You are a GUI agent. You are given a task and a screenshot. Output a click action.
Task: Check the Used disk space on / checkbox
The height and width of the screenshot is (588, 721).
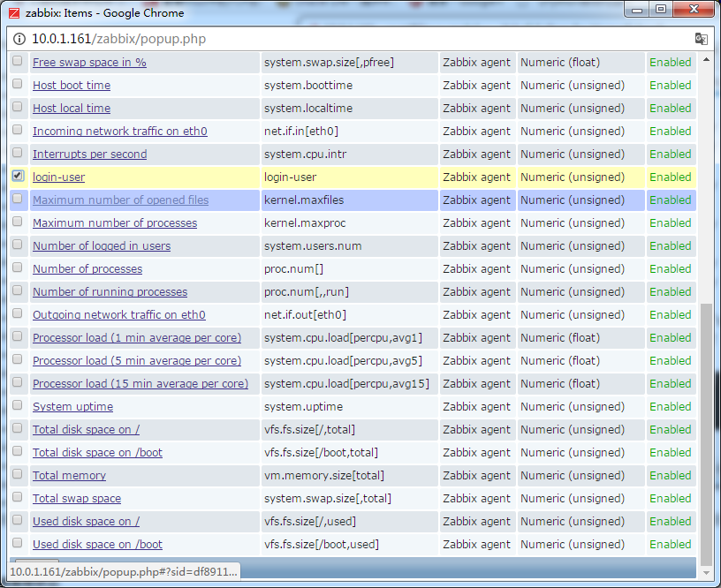(18, 520)
